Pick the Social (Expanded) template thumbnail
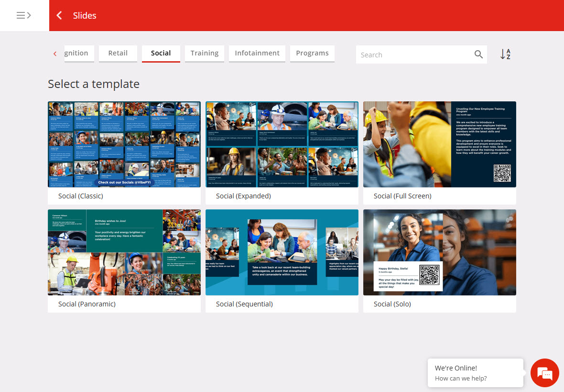Screen dimensions: 564x392 click(x=282, y=144)
